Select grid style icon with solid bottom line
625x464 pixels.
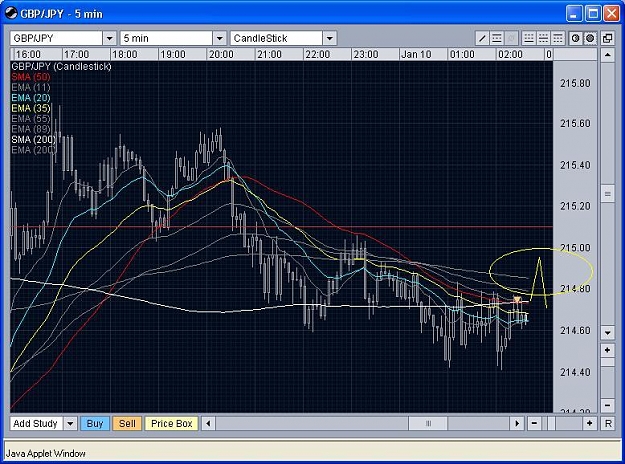pyautogui.click(x=529, y=38)
